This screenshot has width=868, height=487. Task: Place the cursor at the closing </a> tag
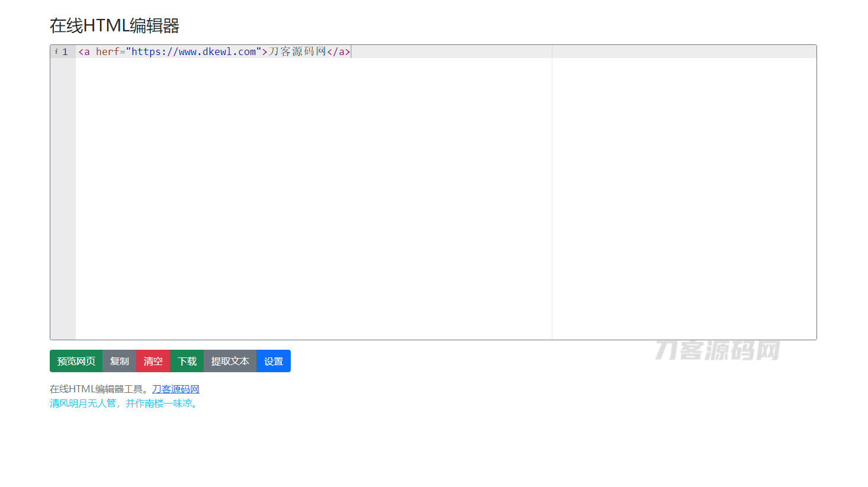pos(339,52)
